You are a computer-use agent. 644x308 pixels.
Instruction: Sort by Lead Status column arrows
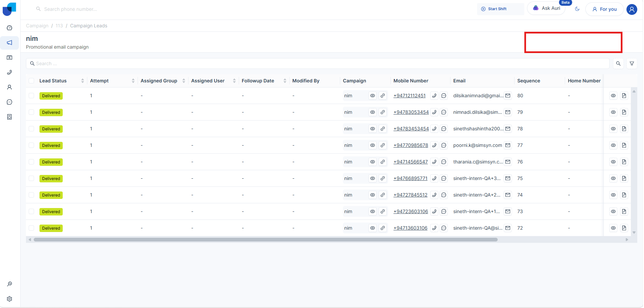pos(83,81)
